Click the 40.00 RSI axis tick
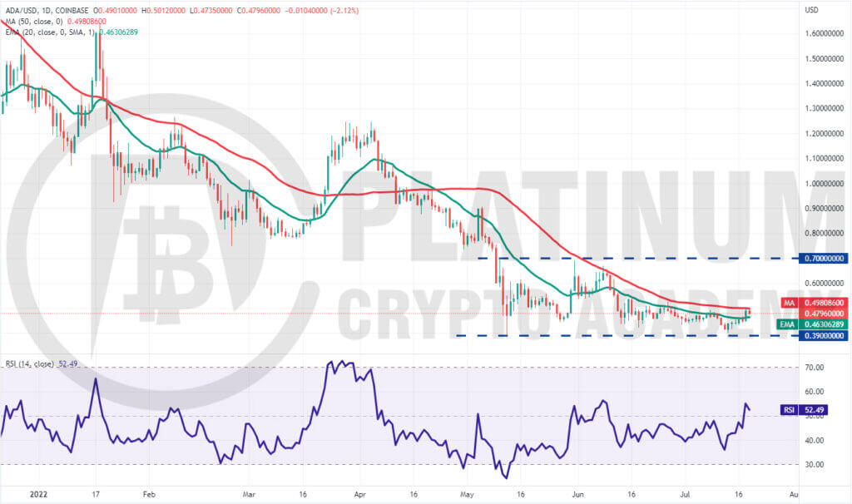Viewport: 852px width, 504px height. (814, 441)
